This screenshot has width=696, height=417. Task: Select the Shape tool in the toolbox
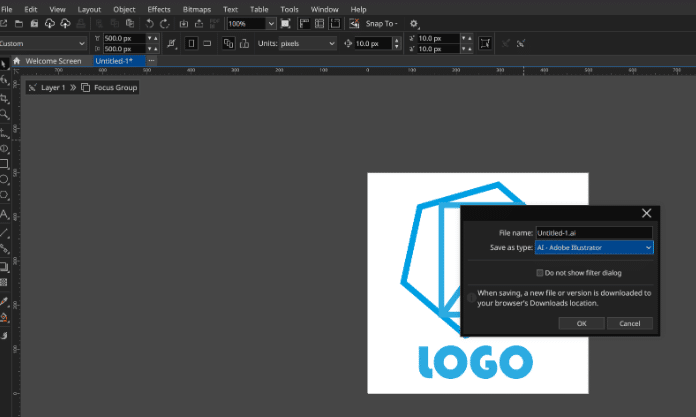click(4, 80)
